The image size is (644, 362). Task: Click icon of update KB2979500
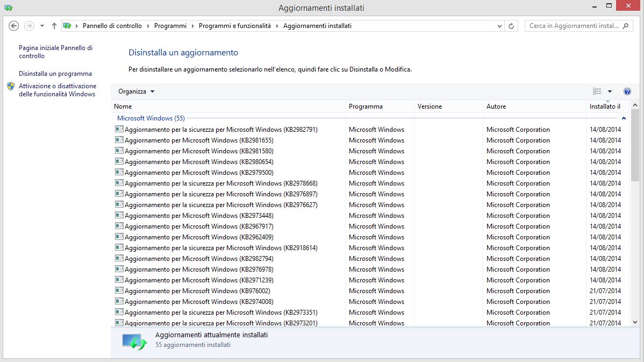pos(119,172)
